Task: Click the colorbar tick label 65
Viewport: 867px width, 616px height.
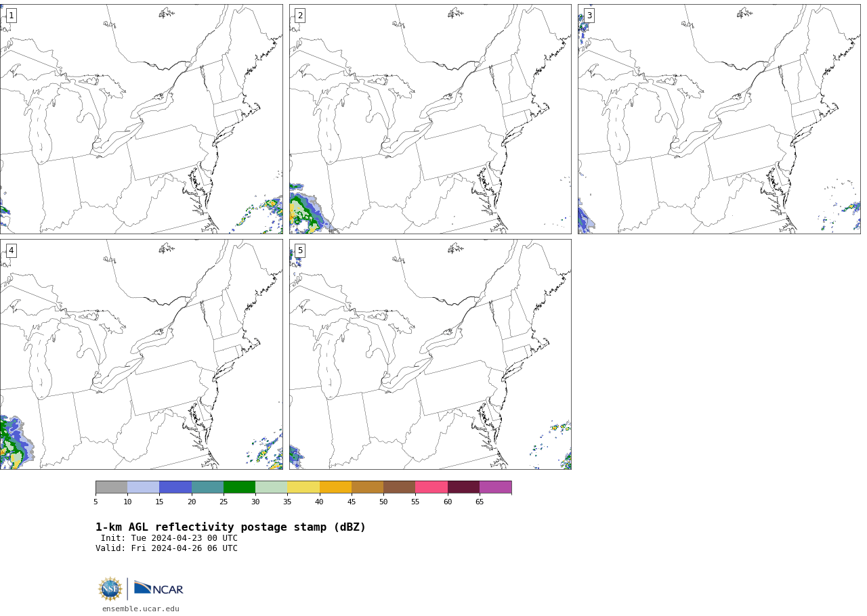Action: (x=480, y=502)
